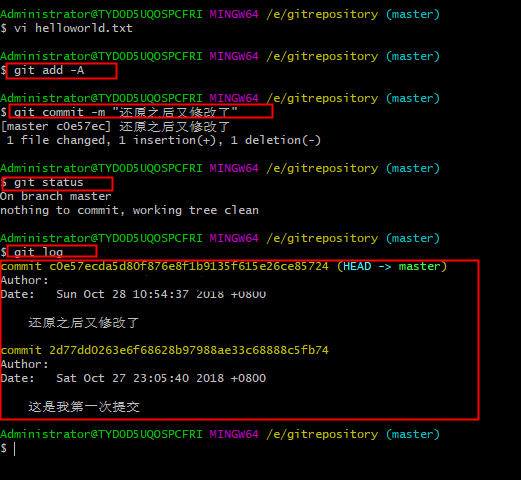Viewport: 521px width, 480px height.
Task: Click the Author line under commit c0e57ec
Action: (x=25, y=280)
